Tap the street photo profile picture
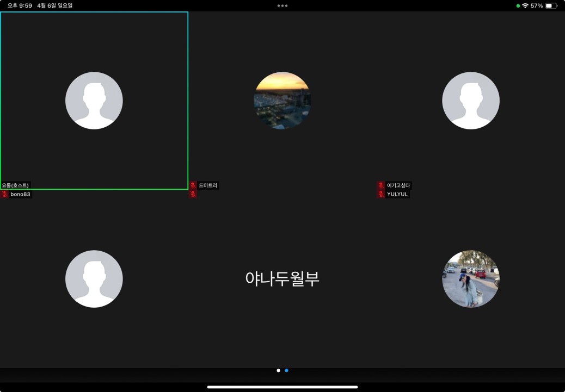565x392 pixels. pyautogui.click(x=470, y=279)
